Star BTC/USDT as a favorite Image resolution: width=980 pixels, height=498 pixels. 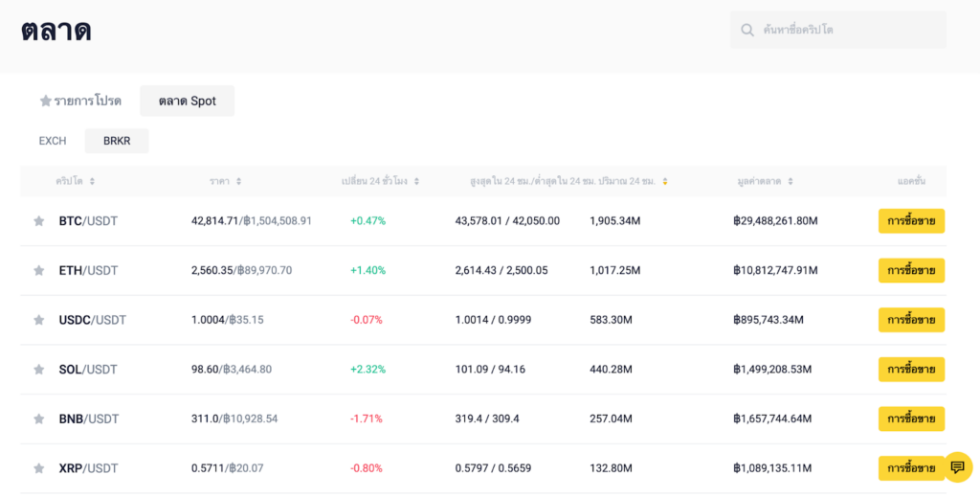(x=39, y=221)
